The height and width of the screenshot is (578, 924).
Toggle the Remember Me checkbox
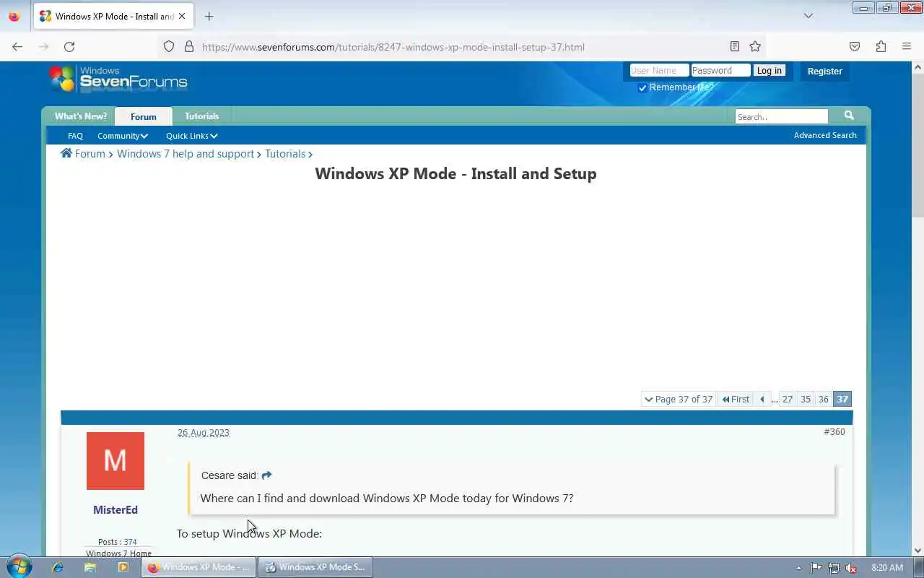tap(642, 87)
